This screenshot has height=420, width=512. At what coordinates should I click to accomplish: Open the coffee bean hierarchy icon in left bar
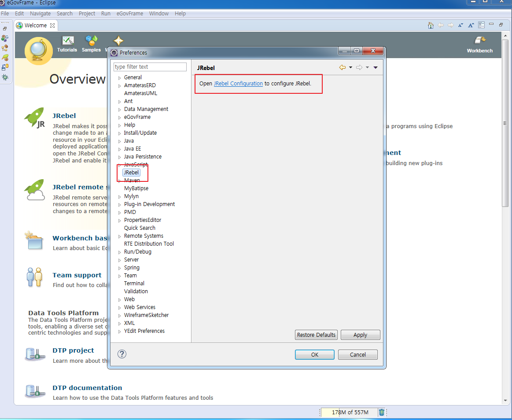5,48
